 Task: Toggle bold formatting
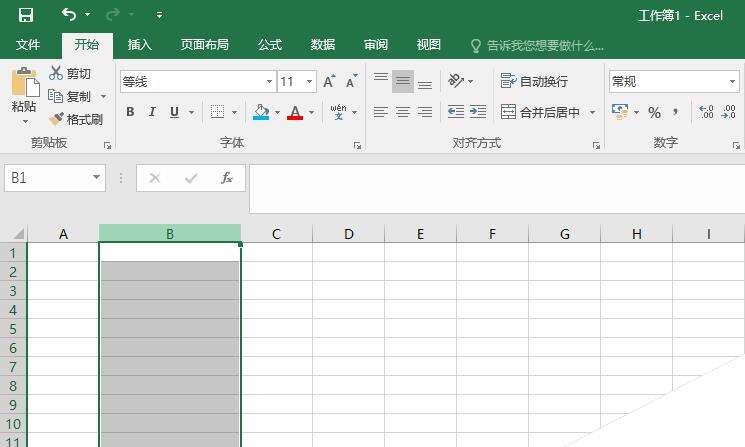[x=130, y=112]
